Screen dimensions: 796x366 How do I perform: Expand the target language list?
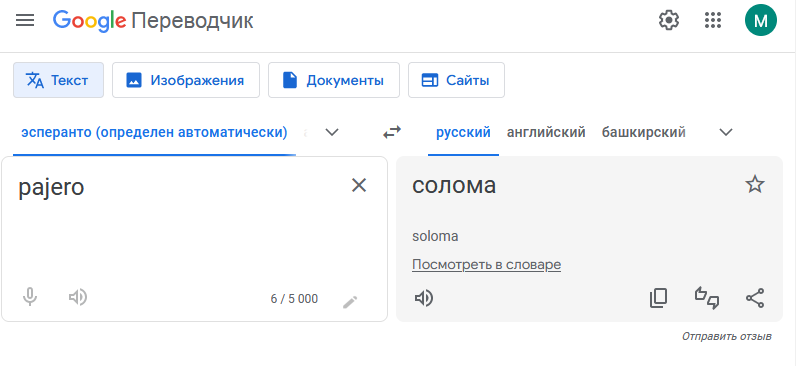(726, 132)
